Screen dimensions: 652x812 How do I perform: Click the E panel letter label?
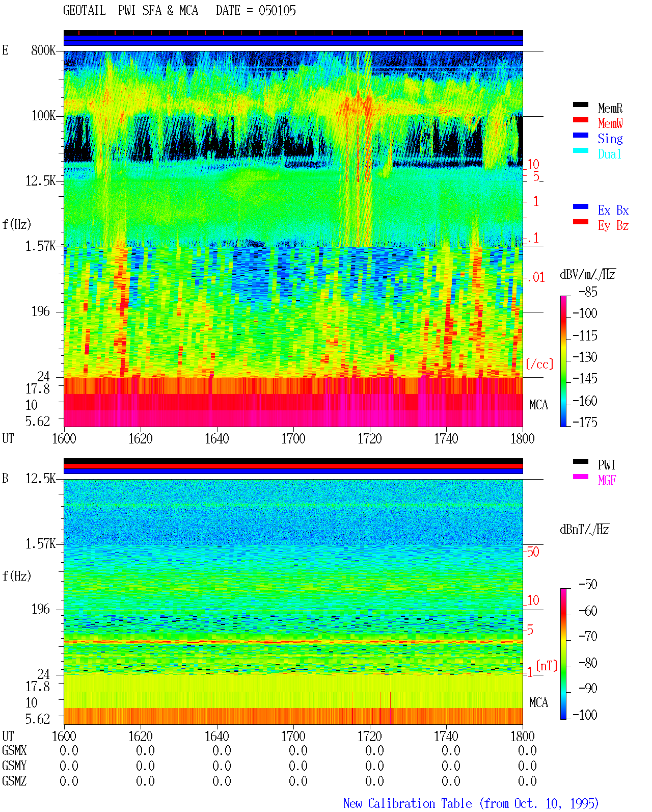pyautogui.click(x=5, y=50)
